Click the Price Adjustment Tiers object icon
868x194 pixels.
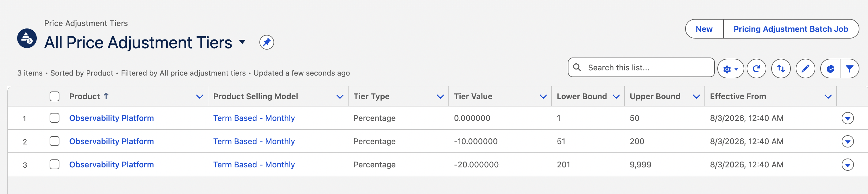[27, 38]
